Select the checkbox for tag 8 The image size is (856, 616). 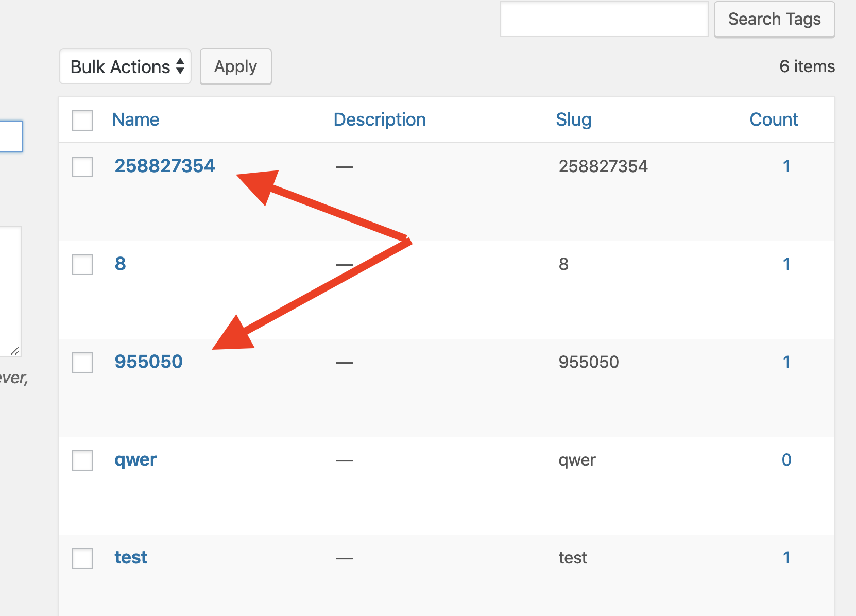click(x=82, y=265)
